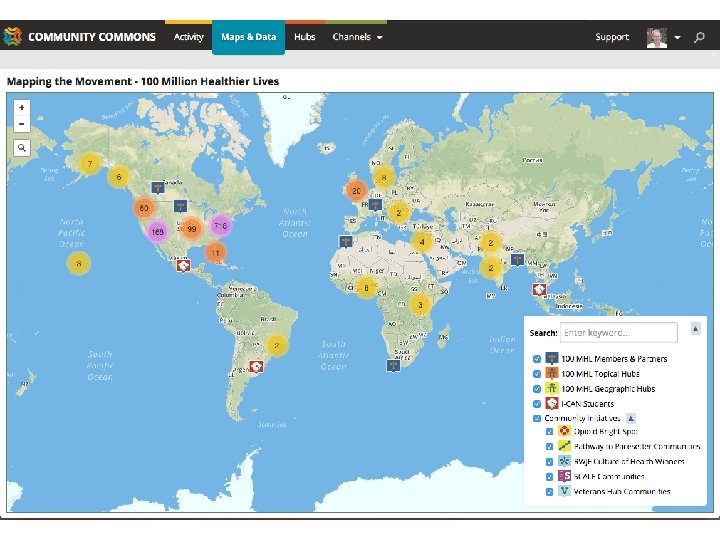The width and height of the screenshot is (720, 540).
Task: Collapse the legend panel with top arrow
Action: tap(696, 329)
